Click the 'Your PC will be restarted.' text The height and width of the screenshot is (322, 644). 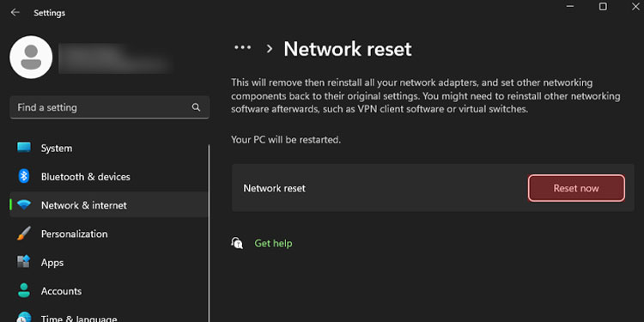point(286,140)
